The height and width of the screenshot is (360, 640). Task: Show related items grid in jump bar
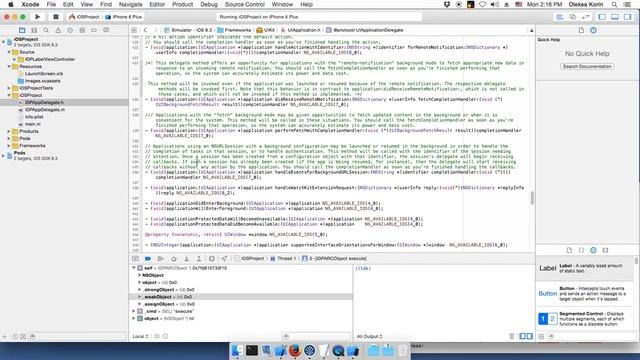[x=134, y=30]
